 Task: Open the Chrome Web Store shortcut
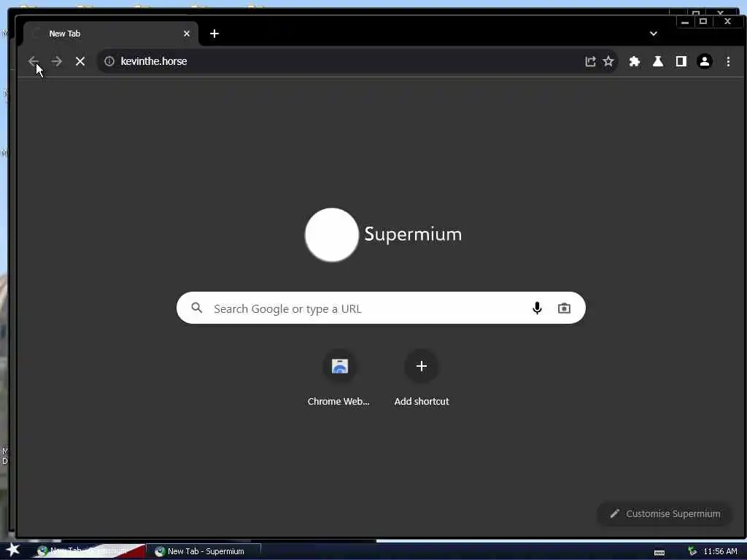338,378
